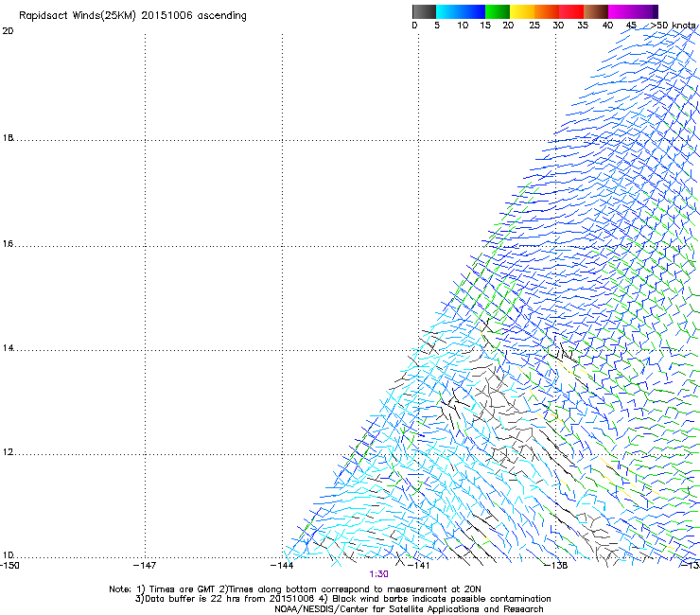
Task: Click the longitude label '-138'
Action: click(x=556, y=566)
